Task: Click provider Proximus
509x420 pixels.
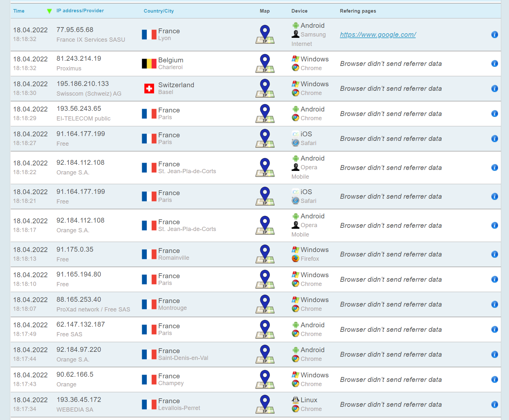Action: (69, 68)
